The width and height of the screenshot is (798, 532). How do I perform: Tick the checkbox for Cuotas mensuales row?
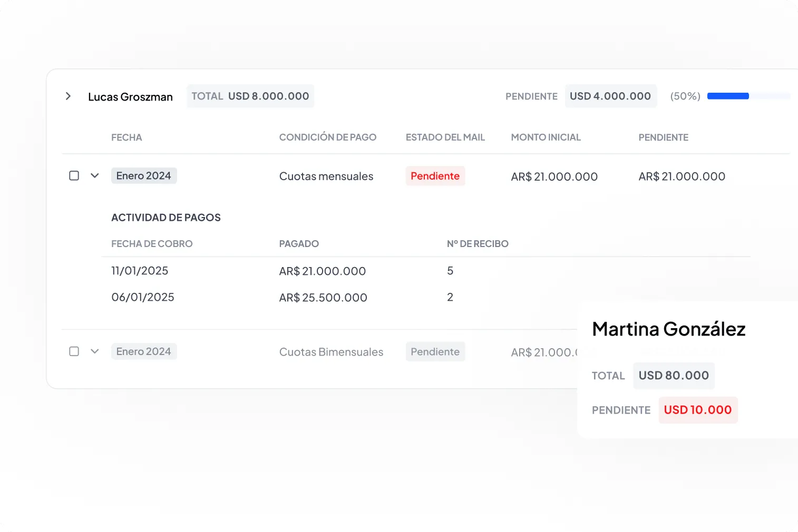click(74, 175)
